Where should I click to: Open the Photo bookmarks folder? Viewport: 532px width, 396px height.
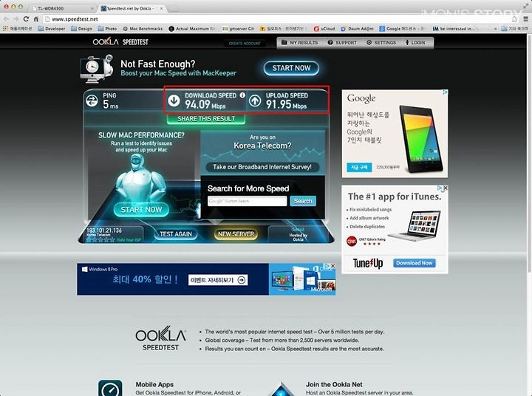point(107,29)
